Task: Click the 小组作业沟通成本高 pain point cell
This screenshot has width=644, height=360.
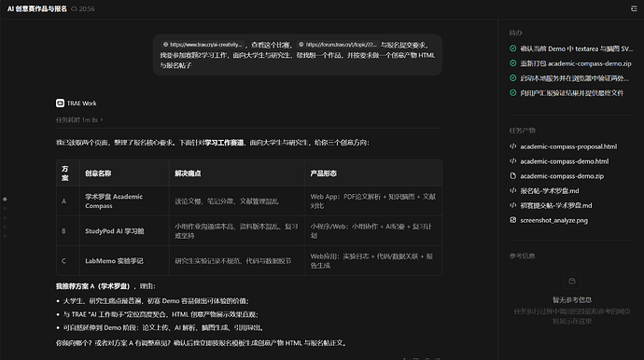Action: 236,231
